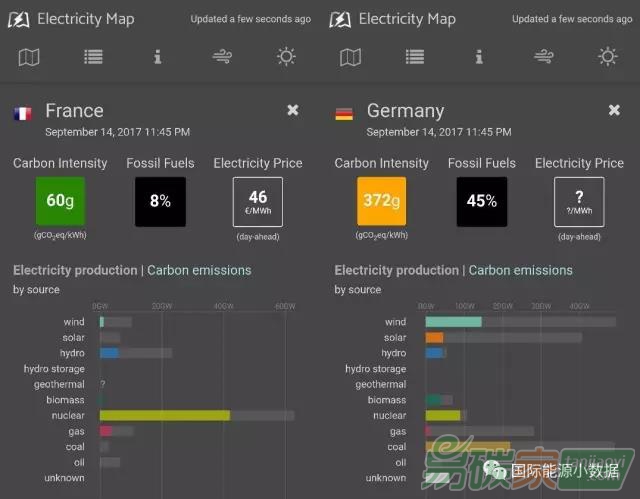Open map view in Germany panel

point(351,57)
